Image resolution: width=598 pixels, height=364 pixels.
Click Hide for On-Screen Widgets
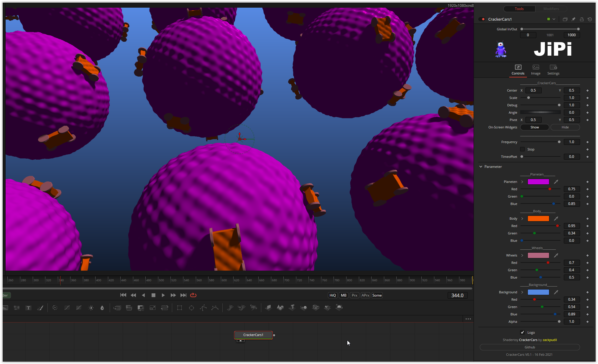[x=565, y=127]
